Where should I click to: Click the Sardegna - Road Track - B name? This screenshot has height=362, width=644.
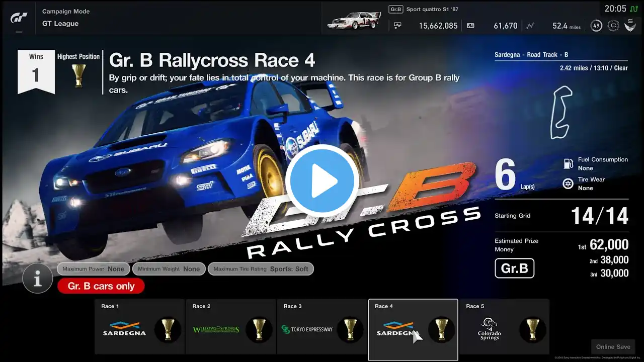pyautogui.click(x=531, y=55)
